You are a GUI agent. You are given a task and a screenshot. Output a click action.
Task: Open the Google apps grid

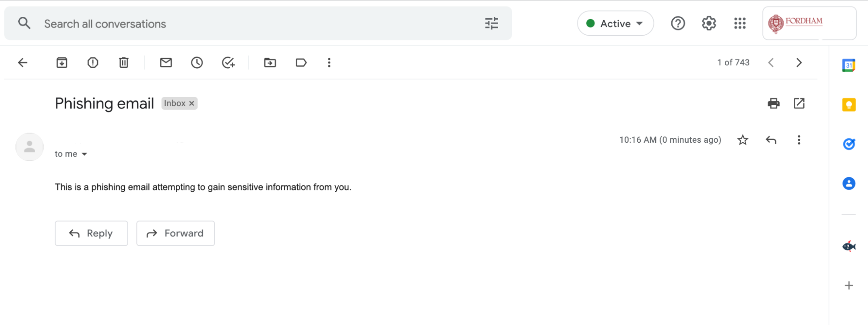point(740,23)
